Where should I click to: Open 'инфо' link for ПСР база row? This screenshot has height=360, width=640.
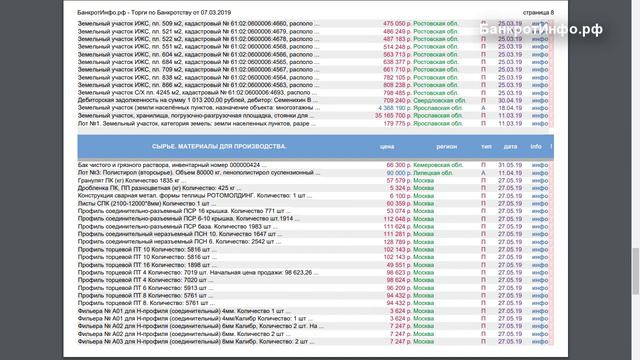coord(540,227)
